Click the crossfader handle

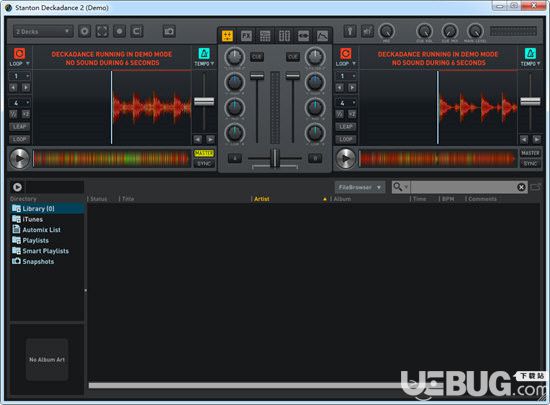tap(275, 158)
